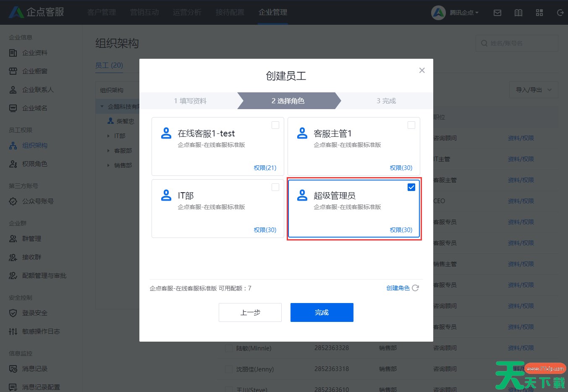Click account number 2852363328
Image resolution: width=568 pixels, height=392 pixels.
[332, 348]
